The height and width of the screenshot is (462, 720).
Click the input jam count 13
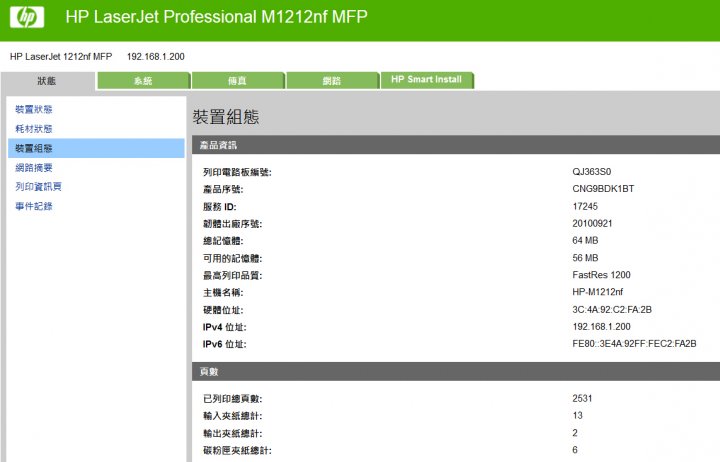click(577, 415)
